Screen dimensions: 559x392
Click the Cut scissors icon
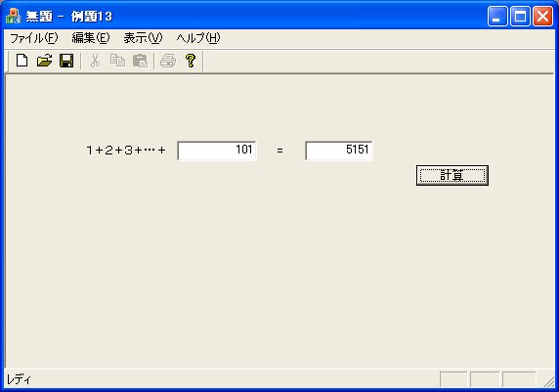[95, 61]
